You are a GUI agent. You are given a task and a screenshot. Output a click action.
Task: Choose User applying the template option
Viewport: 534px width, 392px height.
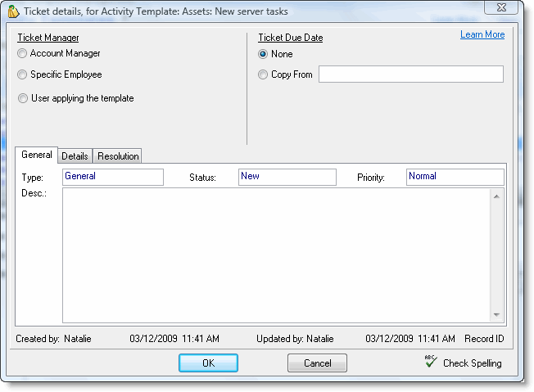[22, 99]
